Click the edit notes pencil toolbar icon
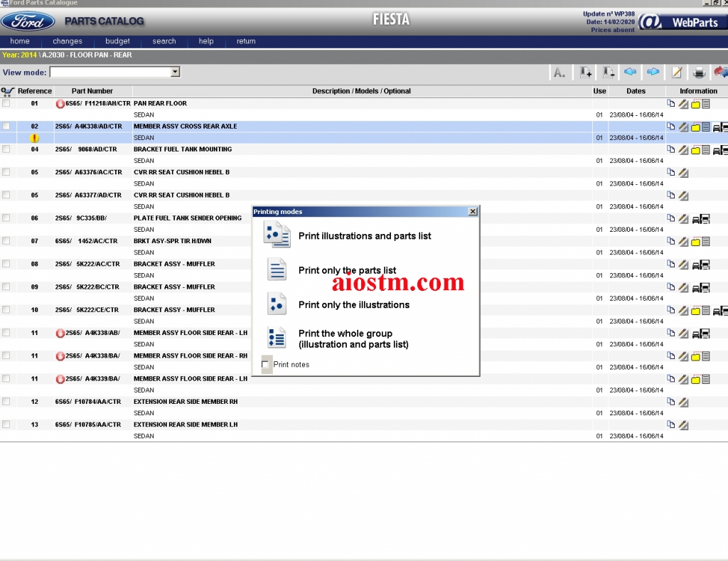The image size is (728, 561). pos(676,72)
